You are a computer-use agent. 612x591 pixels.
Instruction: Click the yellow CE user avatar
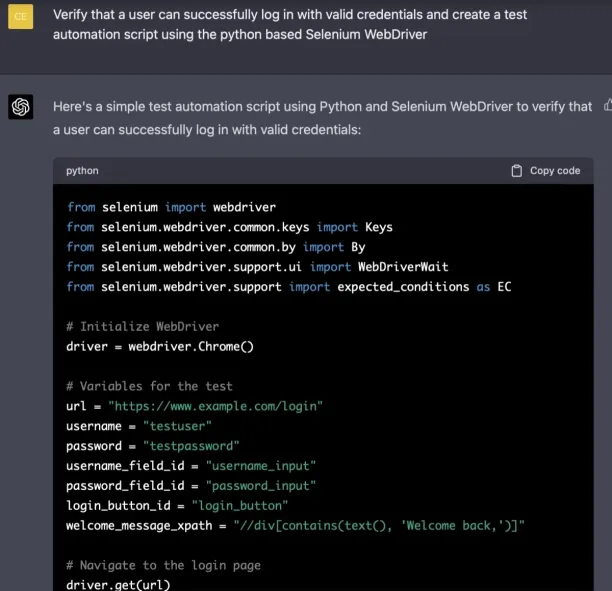tap(20, 16)
